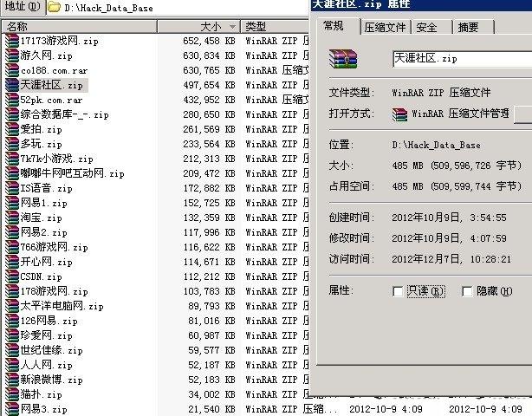Click the archive icon for 珍爱网.zip
Viewport: 532px width, 416px height.
pyautogui.click(x=12, y=336)
